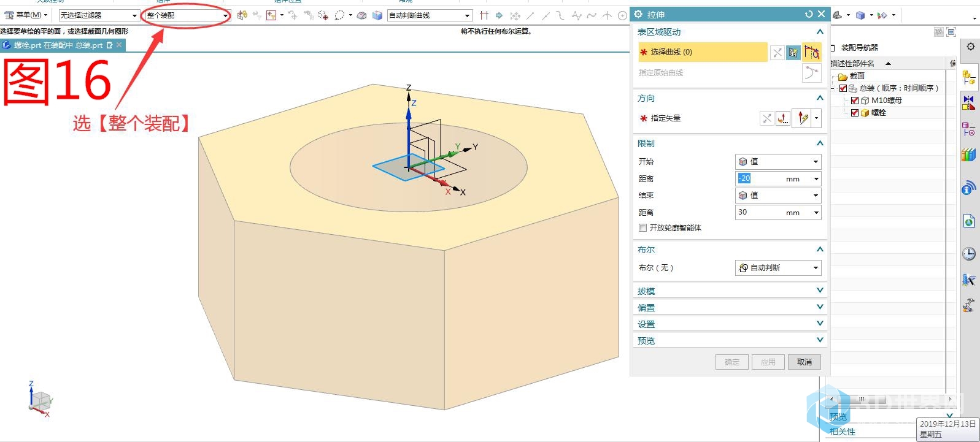Image resolution: width=980 pixels, height=442 pixels.
Task: Reset the 拉伸 dialog
Action: click(809, 14)
